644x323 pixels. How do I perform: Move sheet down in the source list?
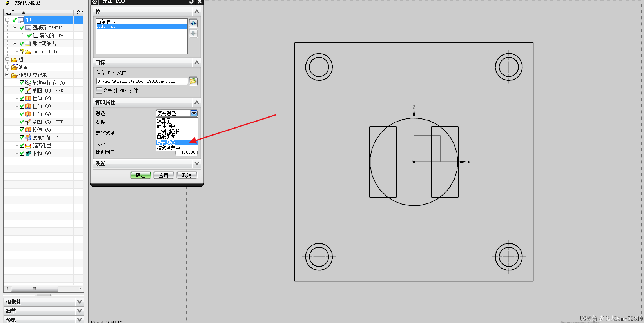pyautogui.click(x=193, y=34)
